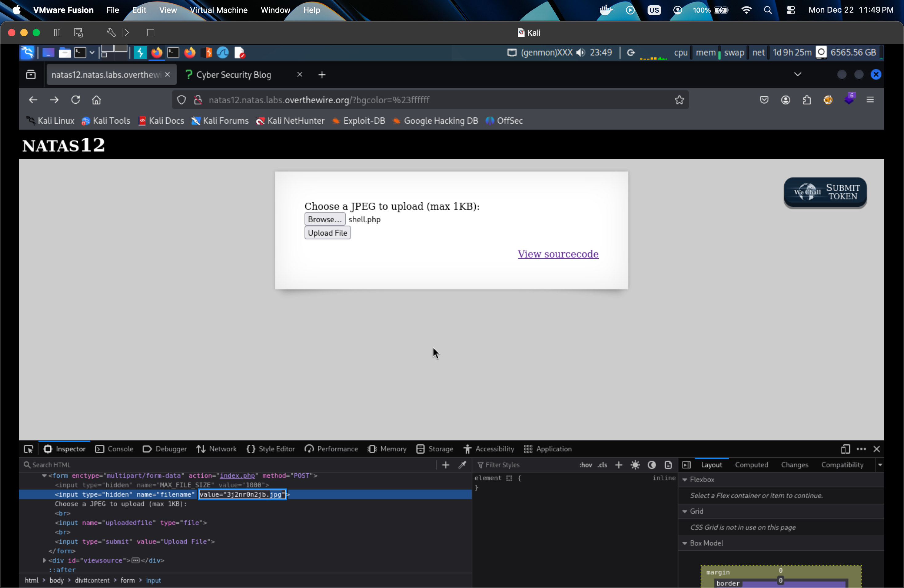Open the Computed styles tab
The width and height of the screenshot is (904, 588).
click(751, 465)
